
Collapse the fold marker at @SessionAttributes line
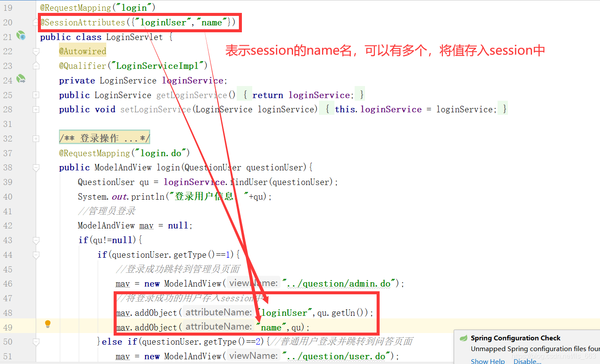pos(36,22)
